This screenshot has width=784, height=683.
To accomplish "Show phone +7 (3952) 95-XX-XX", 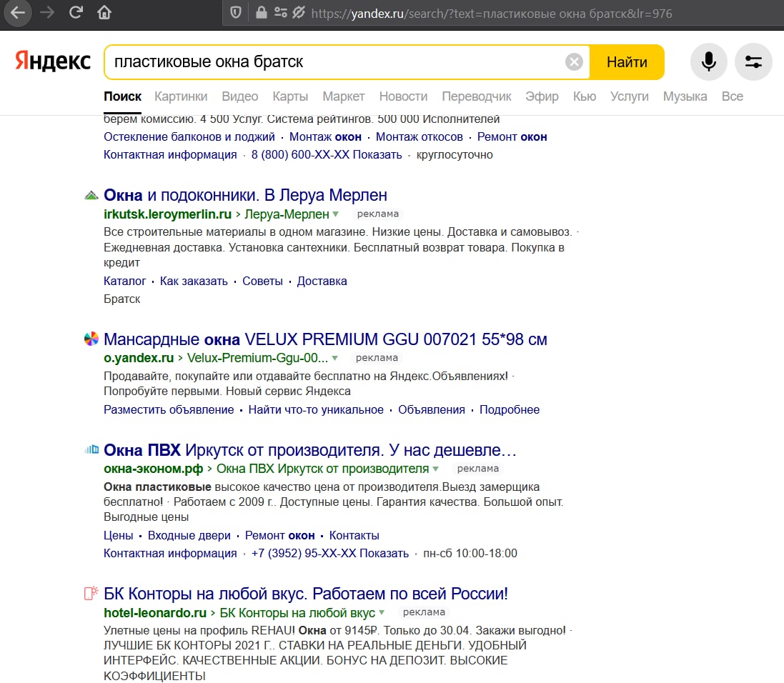I will pos(330,554).
